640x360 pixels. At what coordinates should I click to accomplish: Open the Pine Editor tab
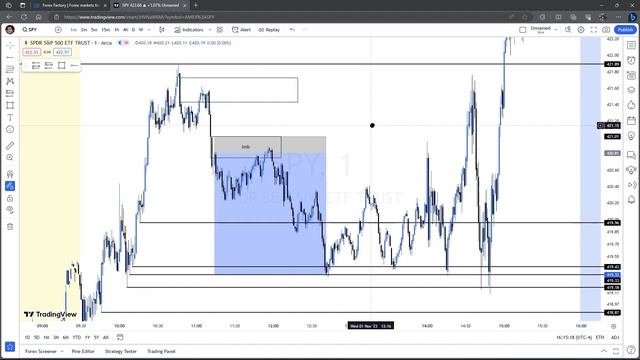83,351
